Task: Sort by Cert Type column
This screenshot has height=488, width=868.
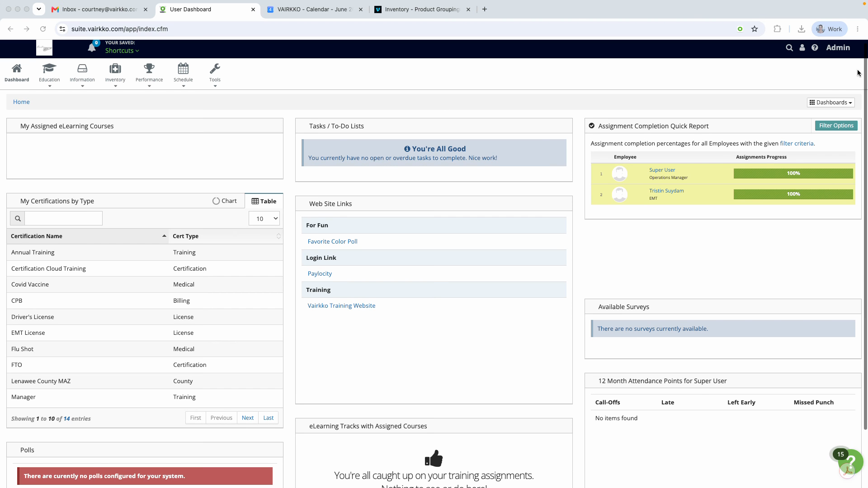Action: [x=226, y=236]
